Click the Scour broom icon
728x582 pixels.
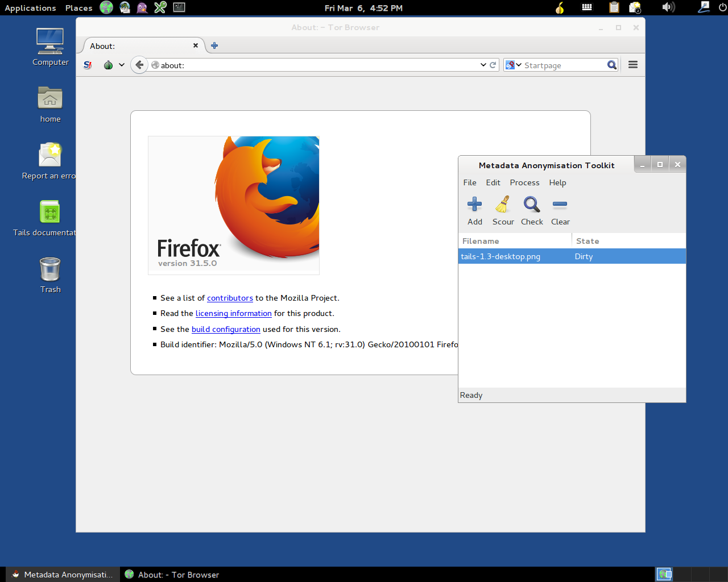coord(503,204)
